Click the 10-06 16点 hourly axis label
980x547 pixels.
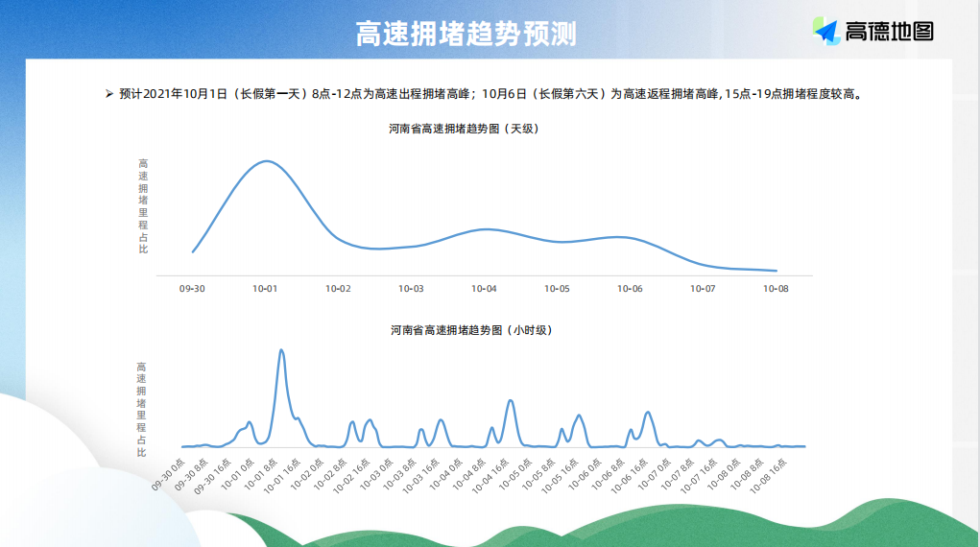(629, 476)
